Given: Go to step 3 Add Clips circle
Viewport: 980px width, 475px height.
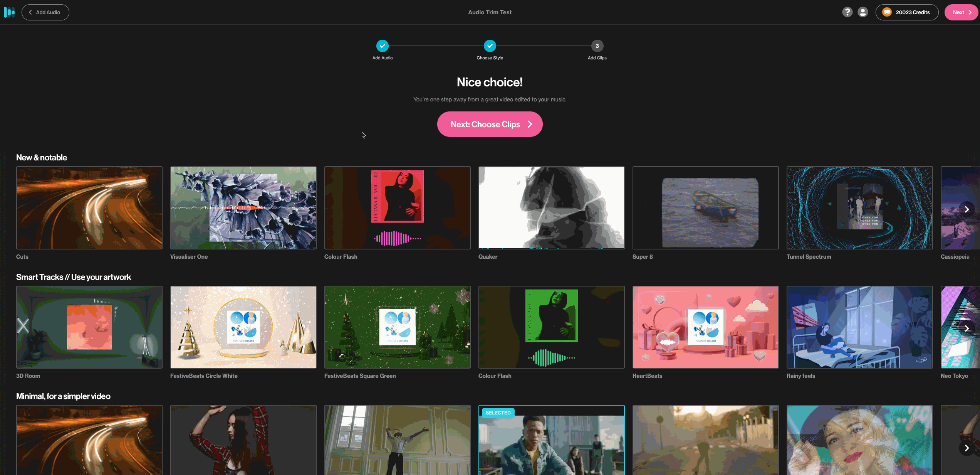Looking at the screenshot, I should click(597, 46).
